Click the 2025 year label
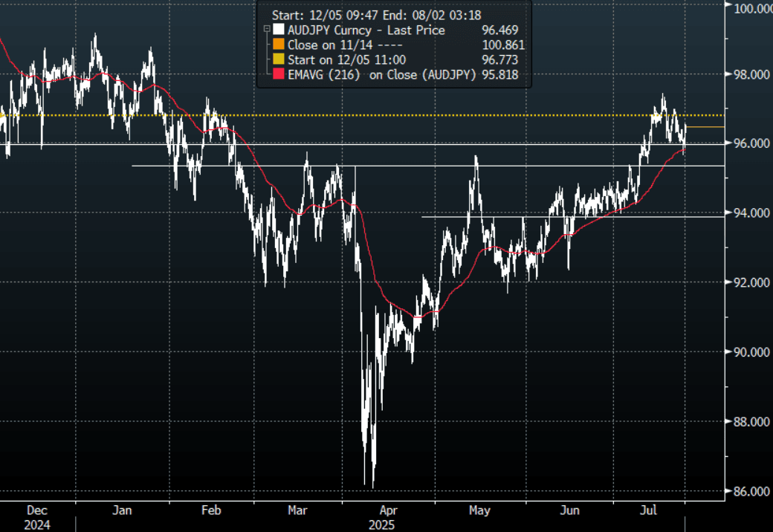Image resolution: width=773 pixels, height=532 pixels. click(381, 525)
